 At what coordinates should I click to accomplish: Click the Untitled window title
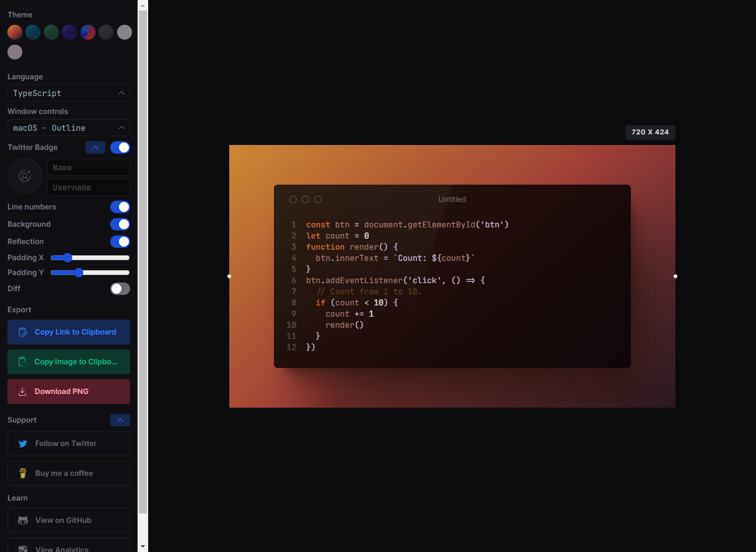point(452,199)
